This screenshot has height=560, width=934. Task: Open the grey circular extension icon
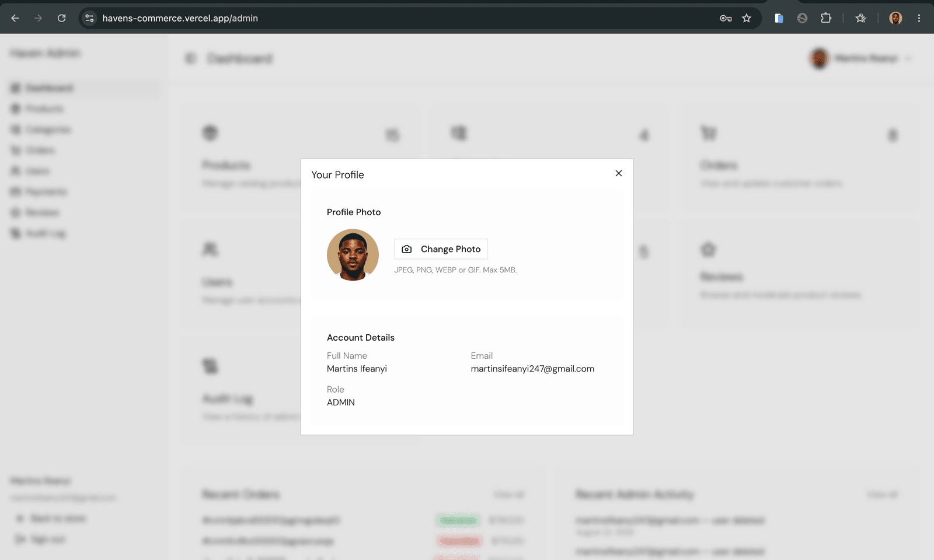click(802, 18)
